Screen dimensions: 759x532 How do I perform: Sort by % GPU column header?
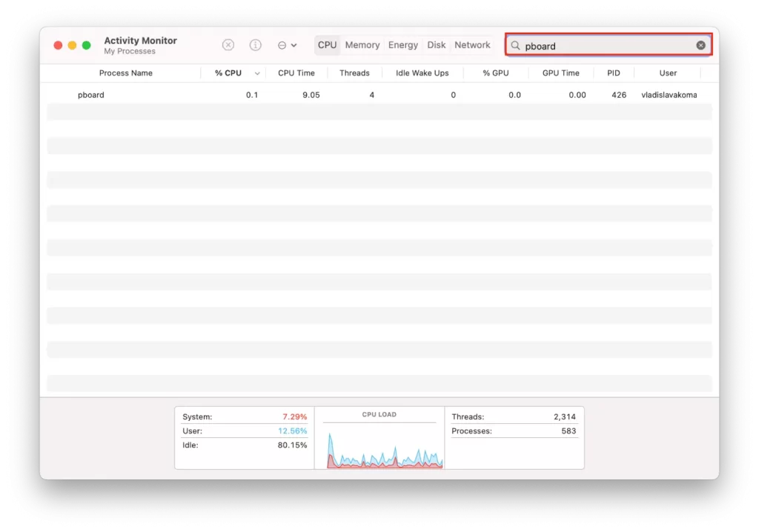pyautogui.click(x=496, y=73)
